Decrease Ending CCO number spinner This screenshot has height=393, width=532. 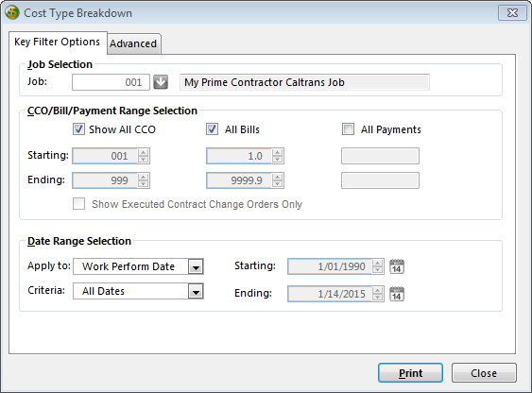tap(144, 184)
